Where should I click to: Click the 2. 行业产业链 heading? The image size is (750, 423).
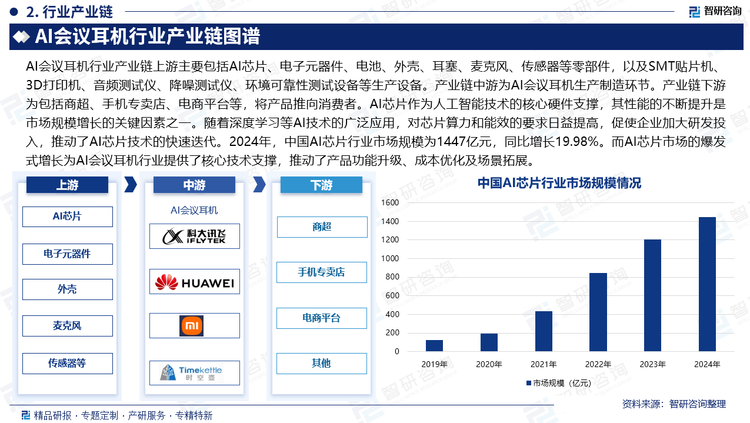70,11
